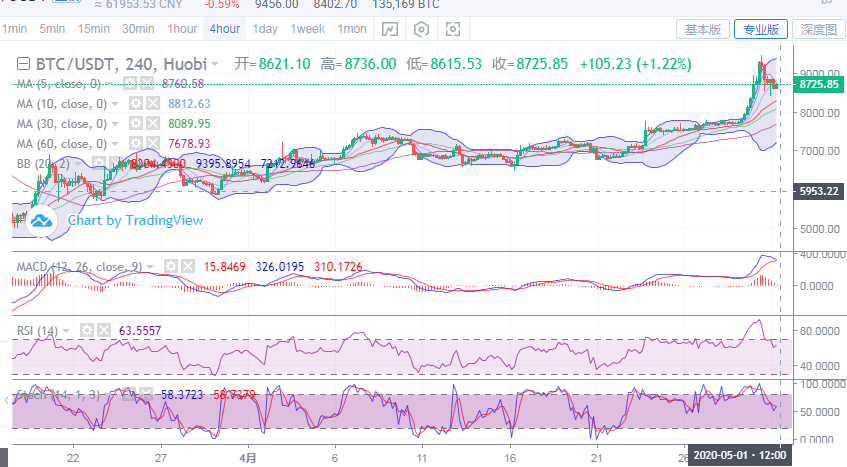This screenshot has width=847, height=467.
Task: Open 深度图 depth chart view
Action: [818, 29]
